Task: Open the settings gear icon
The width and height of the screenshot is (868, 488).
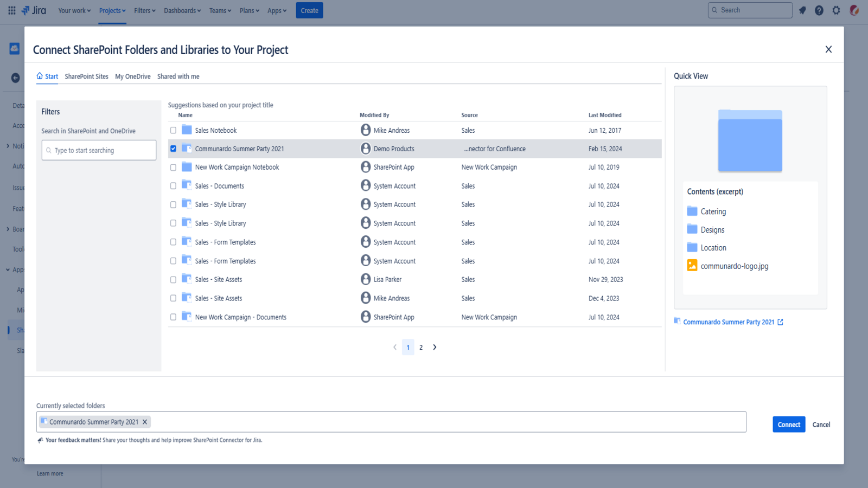Action: (x=836, y=10)
